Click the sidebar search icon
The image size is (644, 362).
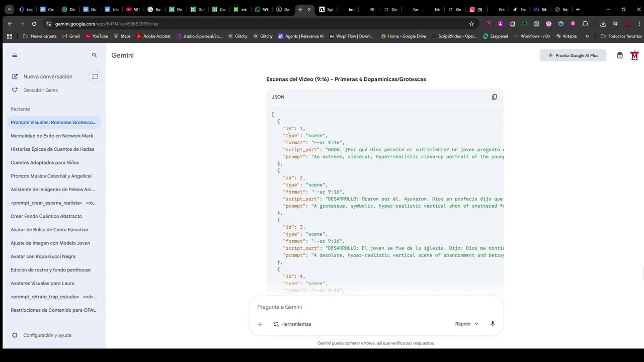(94, 55)
